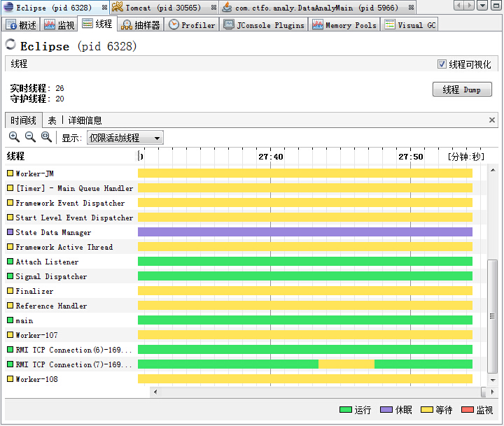The height and width of the screenshot is (426, 504).
Task: Click the 线程 Dump button
Action: (x=462, y=90)
